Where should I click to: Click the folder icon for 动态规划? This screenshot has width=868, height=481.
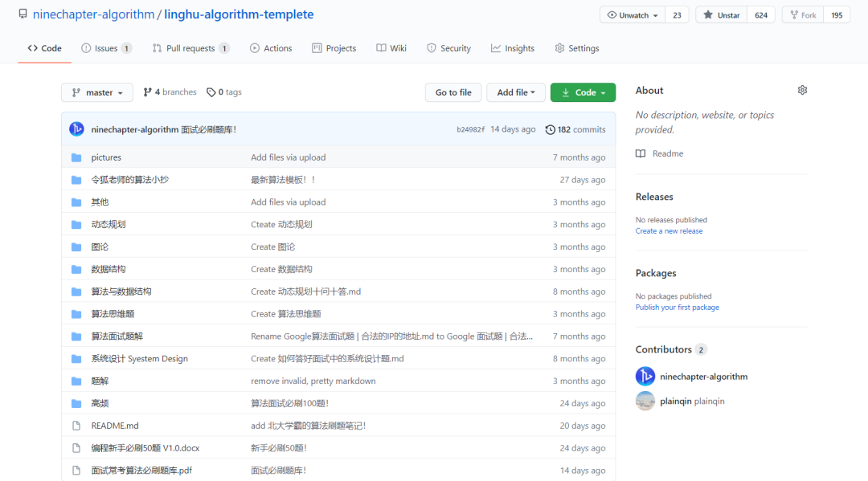click(x=76, y=225)
